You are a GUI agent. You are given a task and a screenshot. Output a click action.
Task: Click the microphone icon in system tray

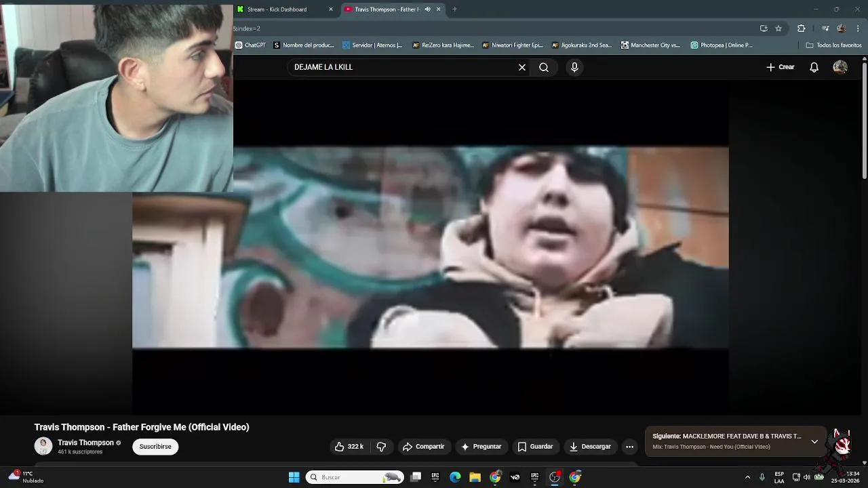[x=762, y=477]
